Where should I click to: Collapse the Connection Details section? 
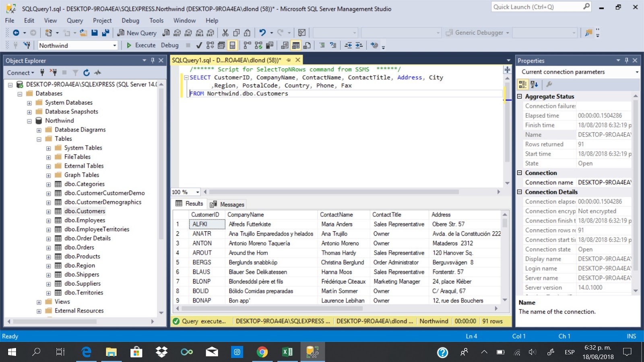tap(519, 192)
